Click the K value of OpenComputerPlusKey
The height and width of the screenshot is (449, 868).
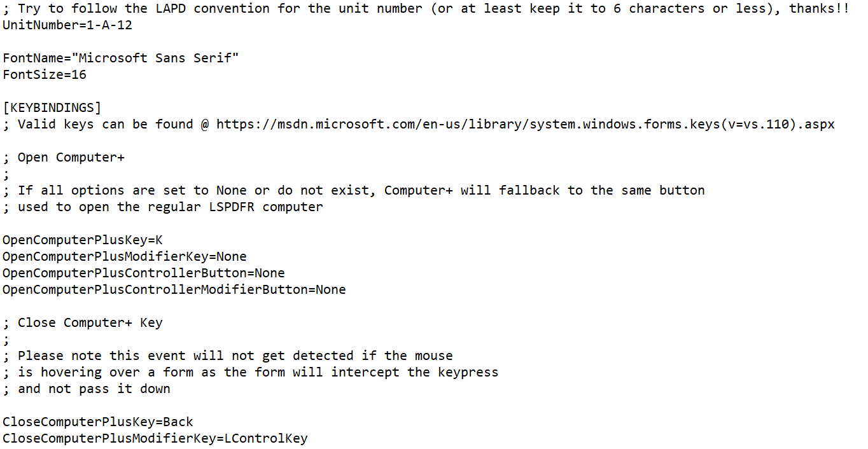click(x=159, y=240)
